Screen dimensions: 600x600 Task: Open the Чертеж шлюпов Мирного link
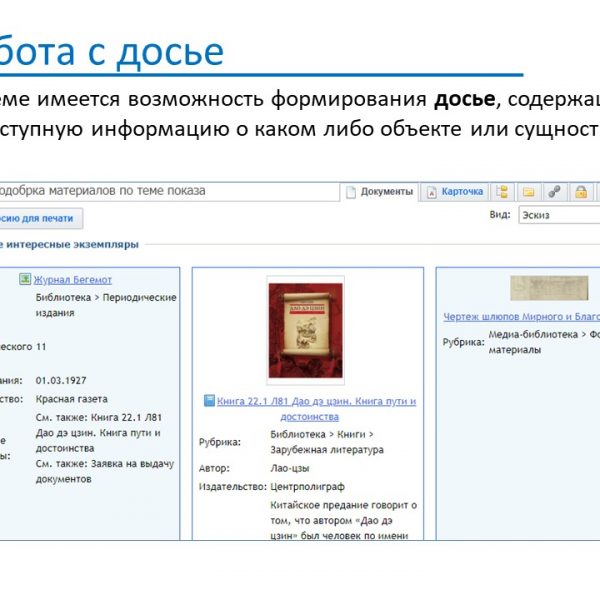520,317
